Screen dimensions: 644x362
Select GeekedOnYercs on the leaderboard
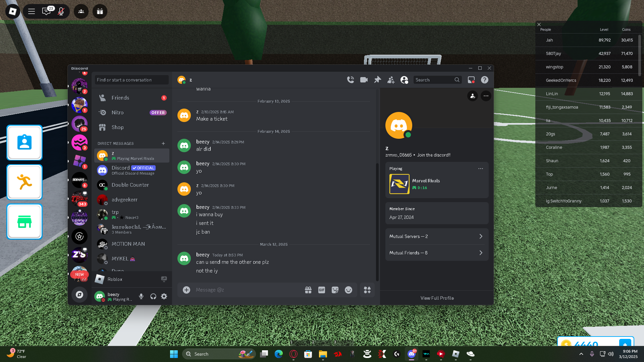tap(587, 80)
